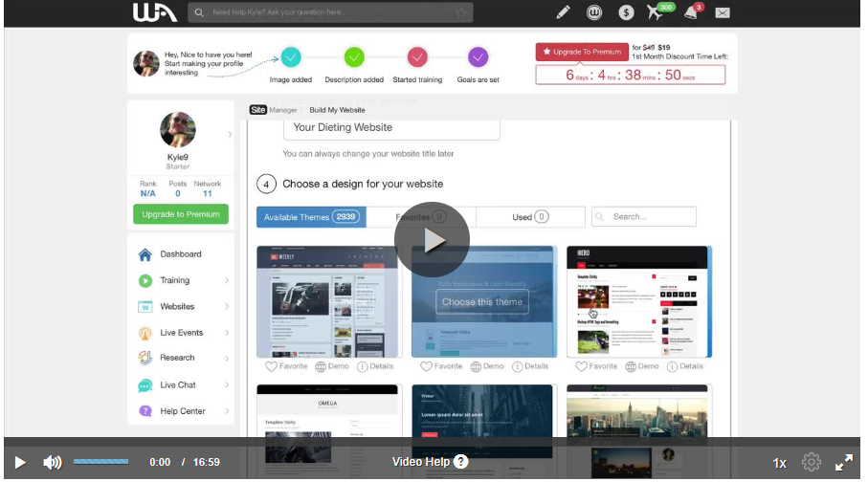The height and width of the screenshot is (482, 868).
Task: Expand the Websites sidebar arrow
Action: (227, 307)
